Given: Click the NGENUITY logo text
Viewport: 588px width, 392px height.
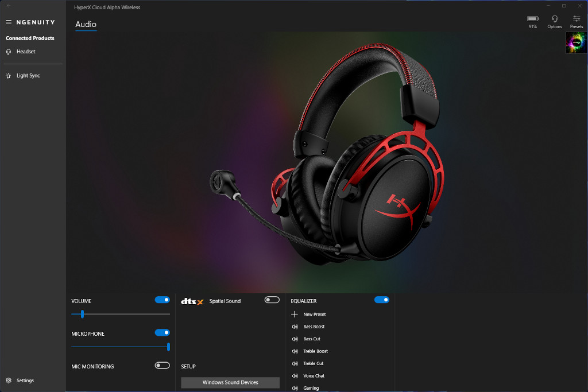Looking at the screenshot, I should pos(36,22).
